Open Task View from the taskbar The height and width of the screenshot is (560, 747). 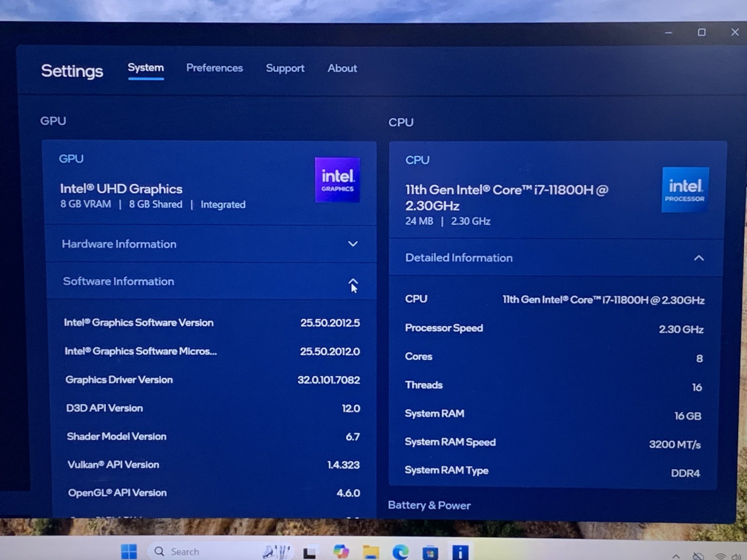(x=309, y=553)
